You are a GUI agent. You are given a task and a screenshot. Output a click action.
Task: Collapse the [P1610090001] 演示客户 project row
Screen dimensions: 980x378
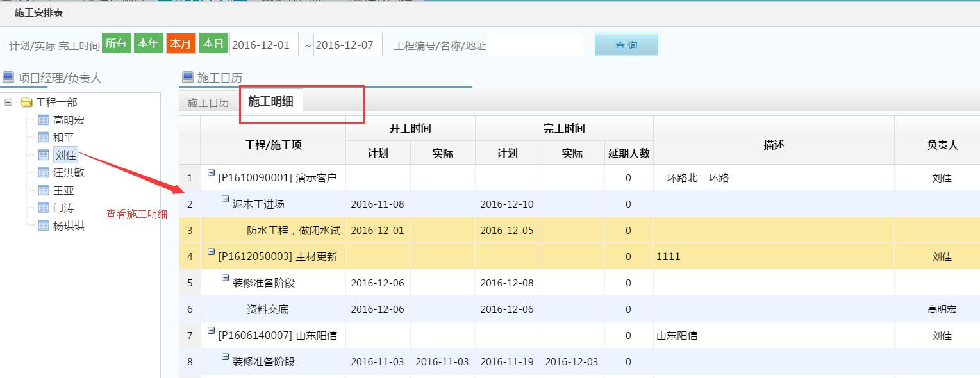point(212,174)
